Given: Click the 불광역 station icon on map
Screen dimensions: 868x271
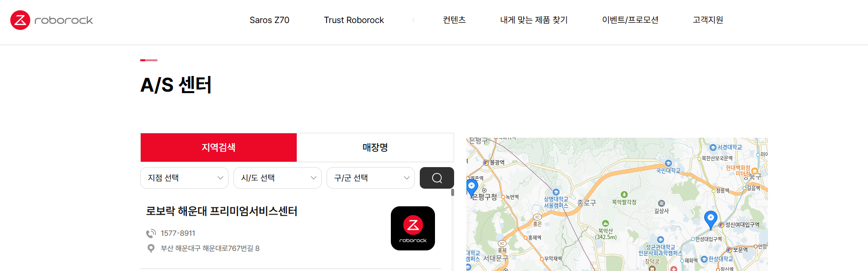Looking at the screenshot, I should [x=486, y=163].
